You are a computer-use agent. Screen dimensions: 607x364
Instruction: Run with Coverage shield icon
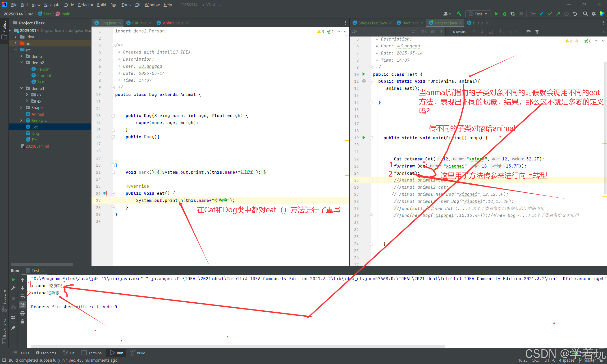coord(513,14)
